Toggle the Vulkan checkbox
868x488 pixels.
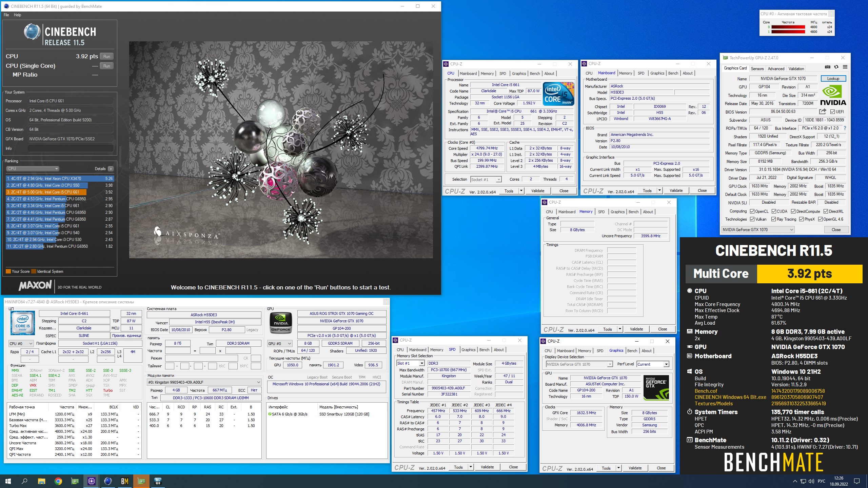click(752, 219)
